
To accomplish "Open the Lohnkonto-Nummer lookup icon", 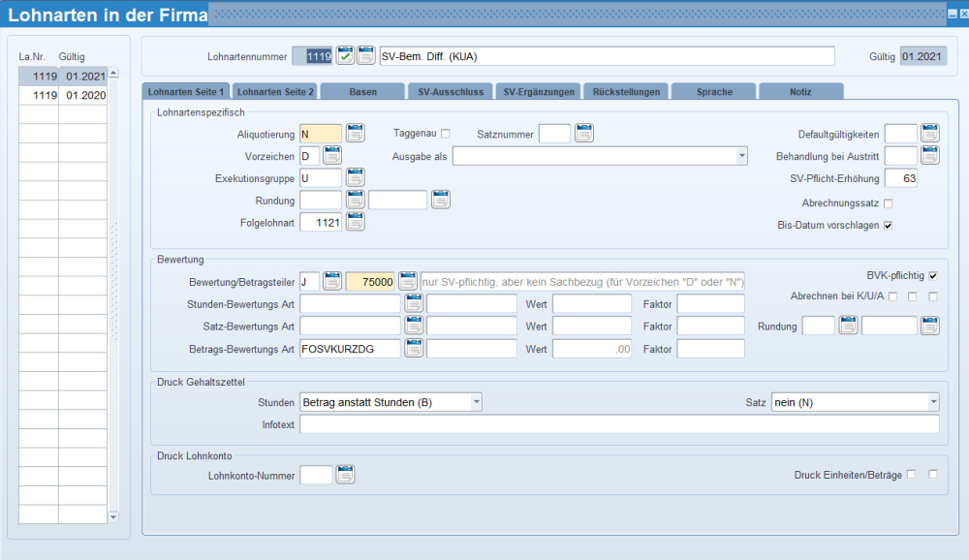I will click(x=345, y=475).
